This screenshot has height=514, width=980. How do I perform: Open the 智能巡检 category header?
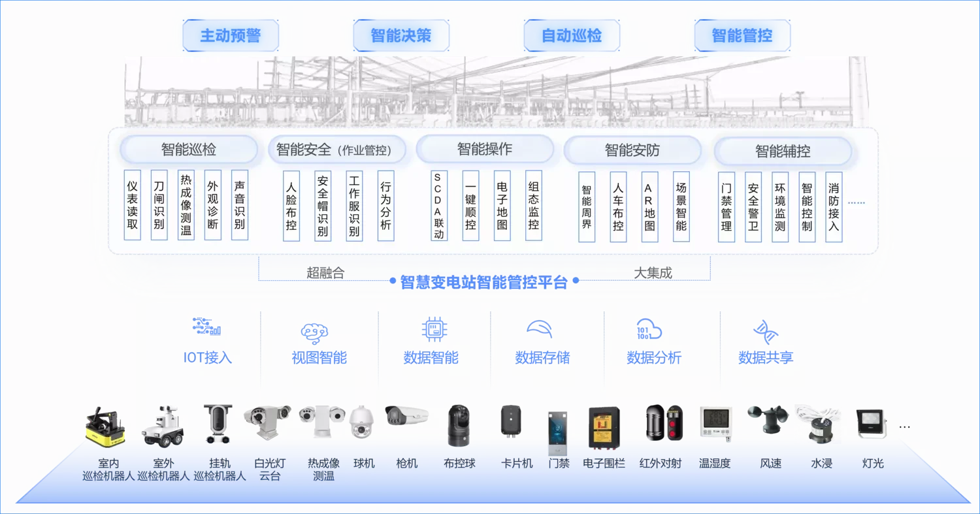point(189,150)
